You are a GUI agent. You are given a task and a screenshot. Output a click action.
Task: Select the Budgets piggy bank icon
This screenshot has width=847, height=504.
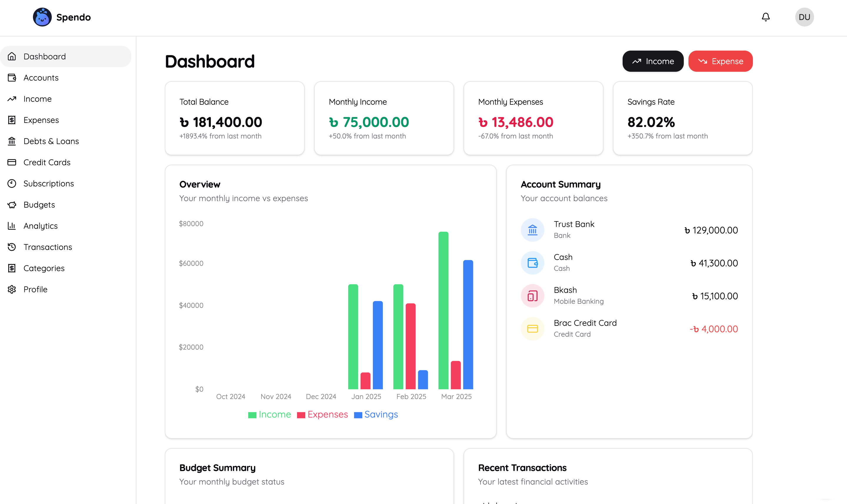click(12, 204)
